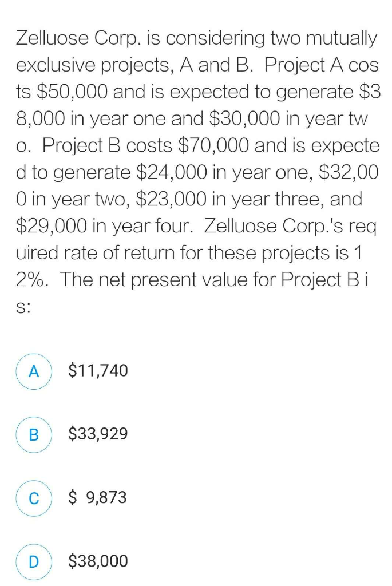The height and width of the screenshot is (586, 392).
Task: Click the letter D inside its circle
Action: pyautogui.click(x=34, y=562)
